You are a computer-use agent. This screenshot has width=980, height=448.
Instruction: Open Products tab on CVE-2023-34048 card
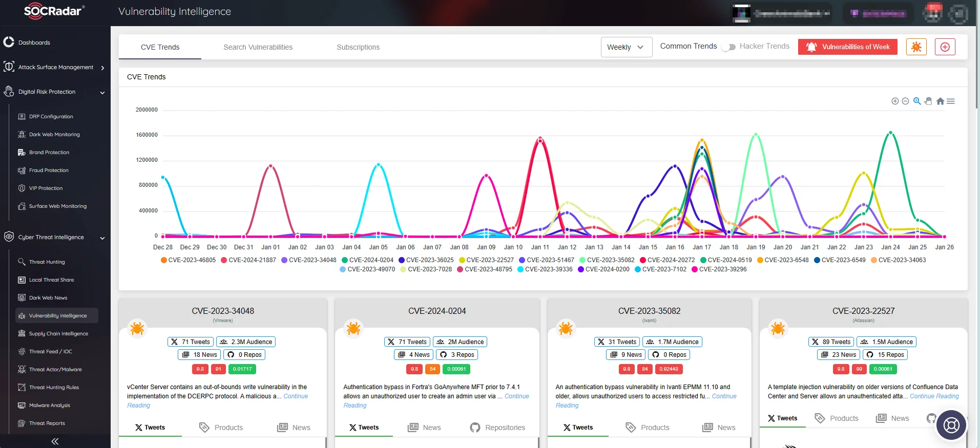(x=221, y=428)
